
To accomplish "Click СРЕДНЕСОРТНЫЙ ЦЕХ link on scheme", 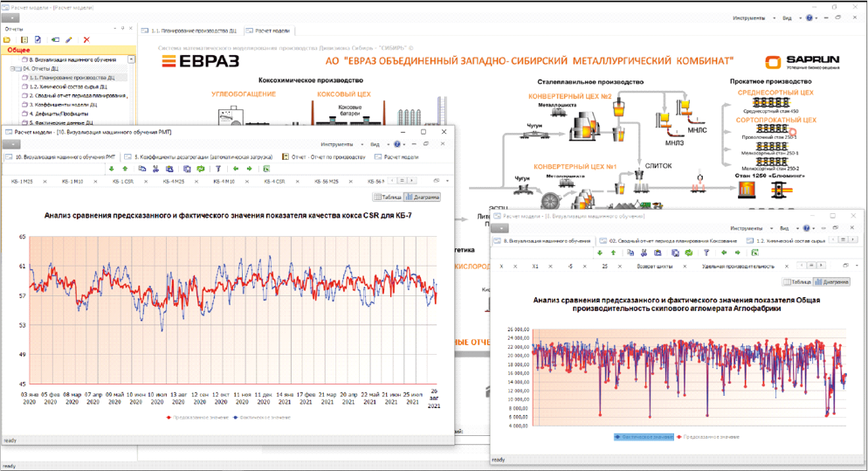I will click(775, 93).
